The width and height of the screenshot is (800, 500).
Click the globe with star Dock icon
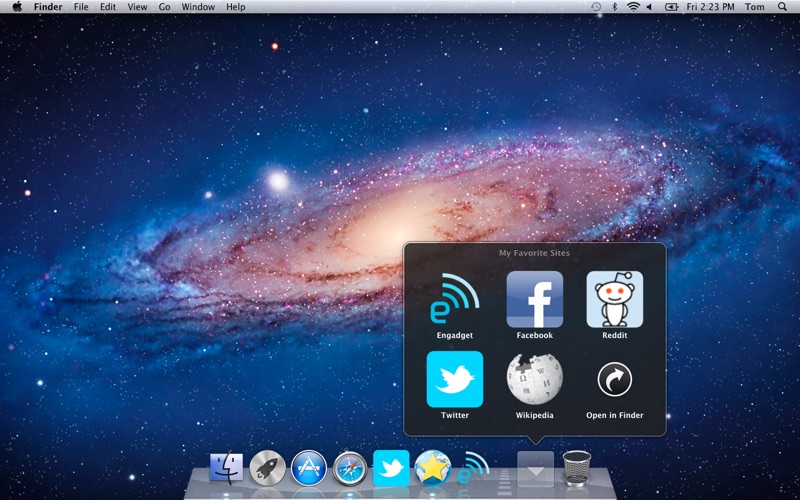(433, 468)
